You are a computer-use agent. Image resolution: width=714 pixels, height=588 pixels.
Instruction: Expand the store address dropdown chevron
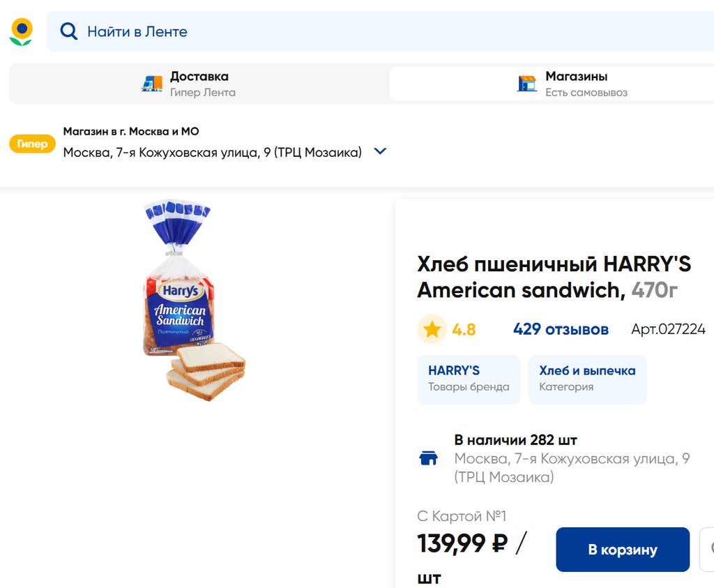tap(380, 151)
